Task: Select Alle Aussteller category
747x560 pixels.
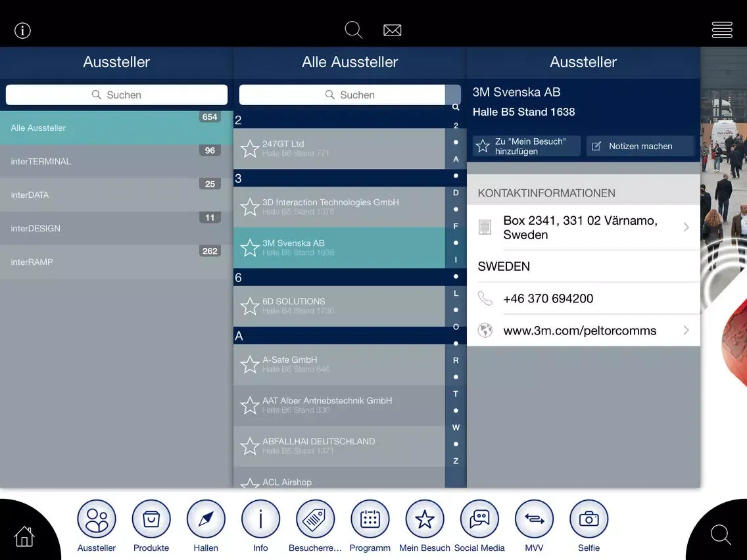Action: pos(116,128)
